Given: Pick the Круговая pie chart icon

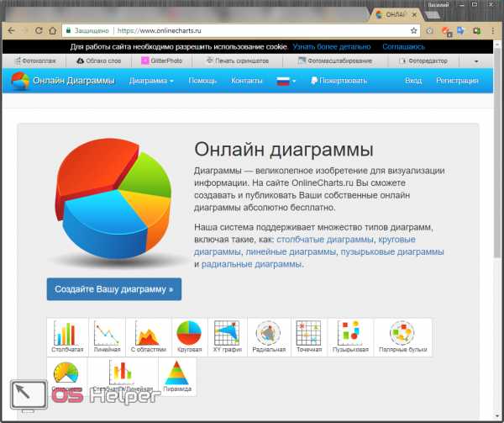Looking at the screenshot, I should [x=189, y=336].
